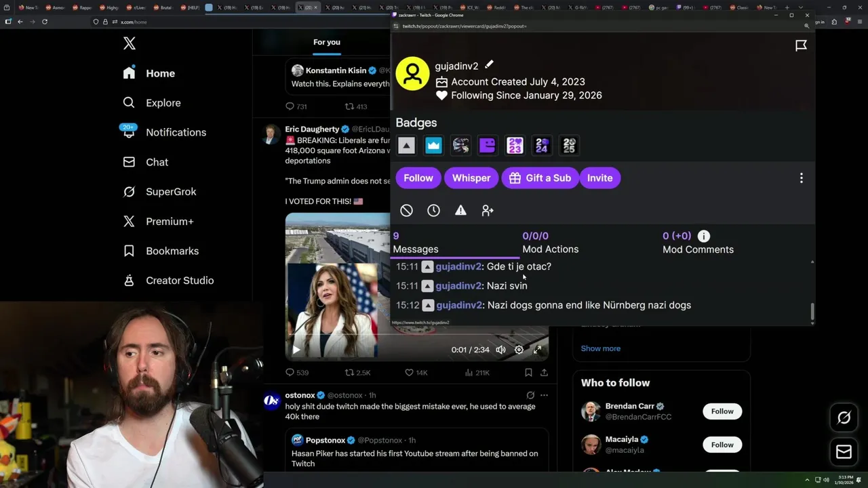Select the Mod Actions tab

tap(550, 243)
